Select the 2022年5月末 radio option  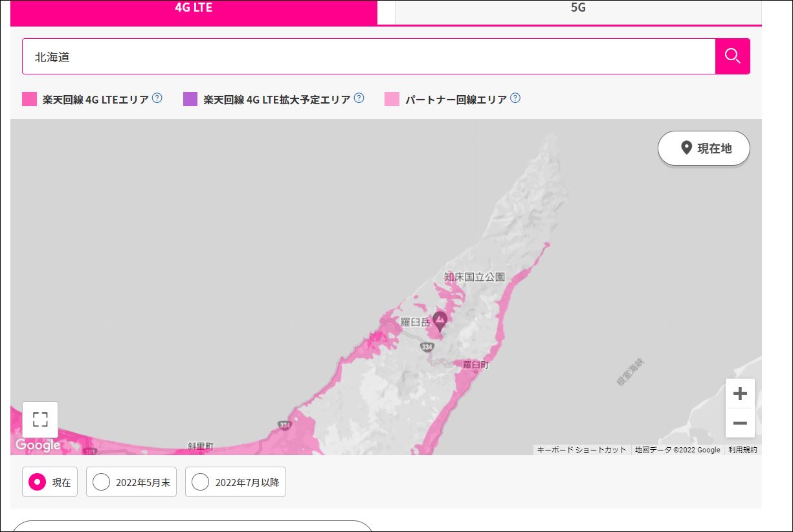point(131,482)
